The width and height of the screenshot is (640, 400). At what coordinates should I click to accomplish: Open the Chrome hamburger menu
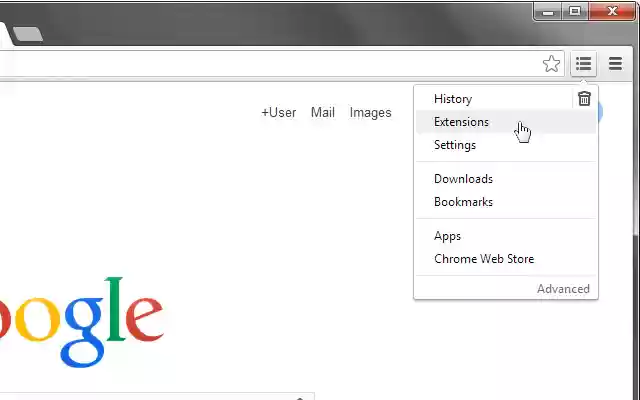pyautogui.click(x=615, y=64)
